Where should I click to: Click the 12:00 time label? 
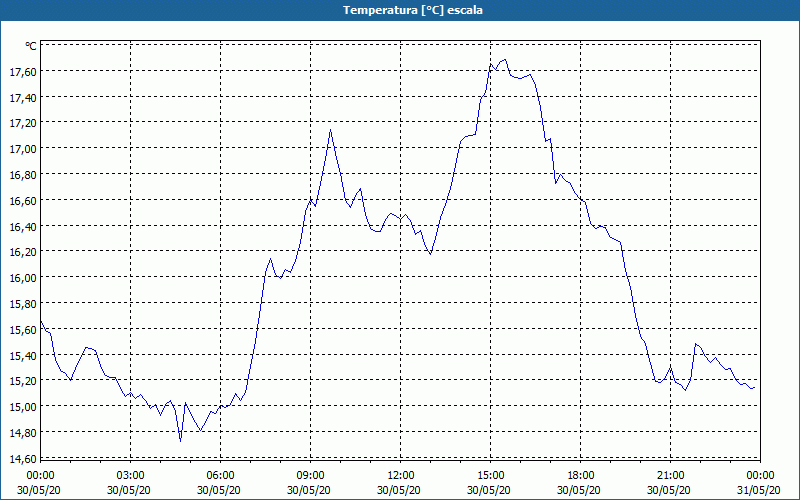coord(401,476)
